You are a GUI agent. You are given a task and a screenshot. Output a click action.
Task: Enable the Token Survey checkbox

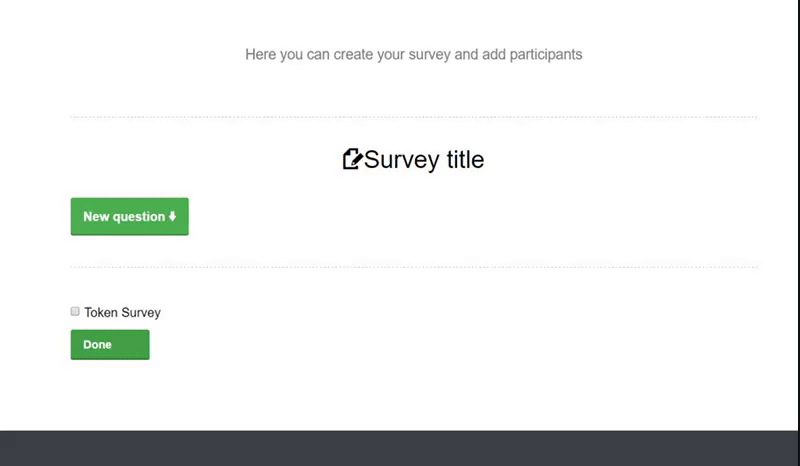(75, 312)
